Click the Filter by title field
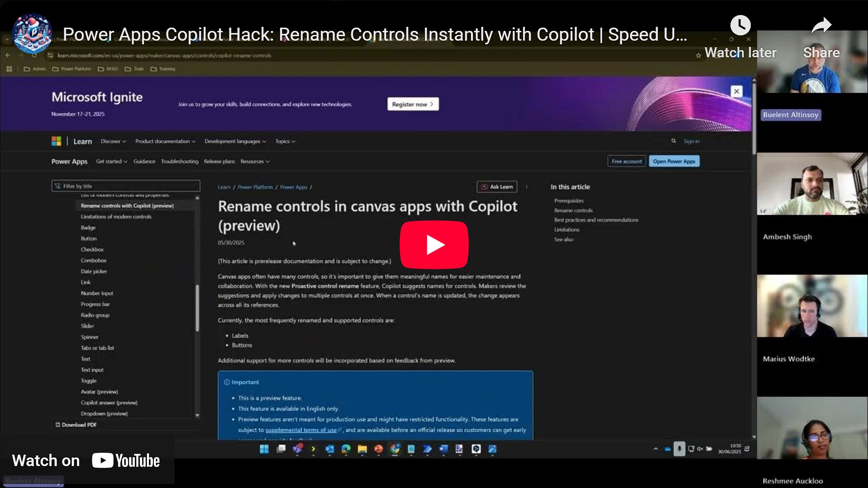This screenshot has height=488, width=868. click(126, 186)
